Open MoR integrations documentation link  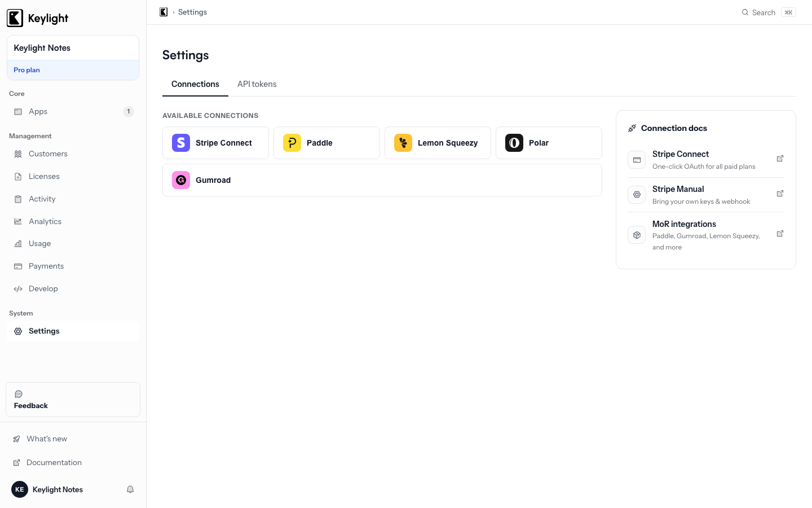pyautogui.click(x=706, y=235)
